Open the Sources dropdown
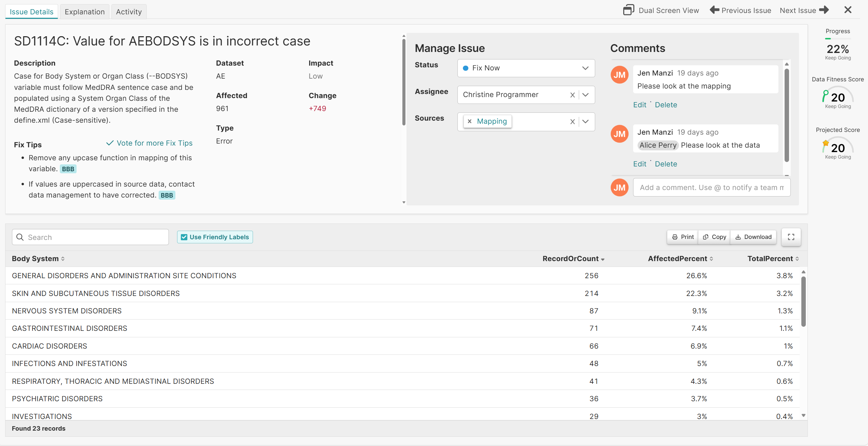This screenshot has height=446, width=868. click(x=585, y=122)
